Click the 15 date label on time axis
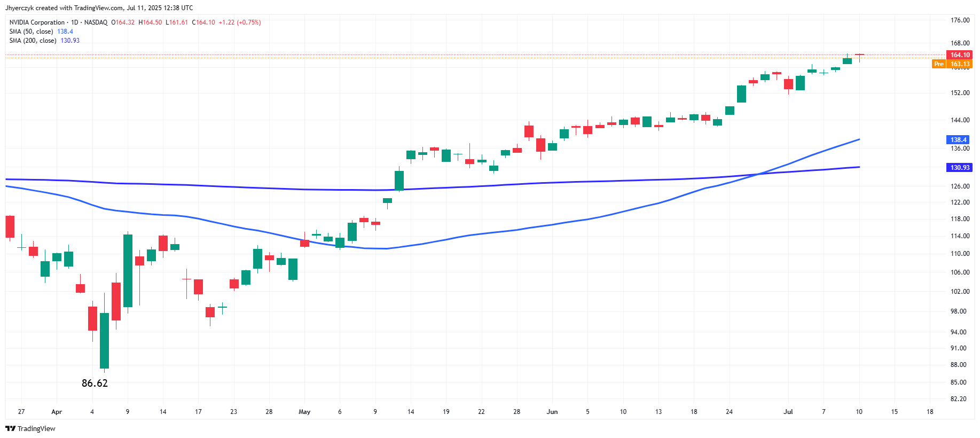 click(895, 412)
